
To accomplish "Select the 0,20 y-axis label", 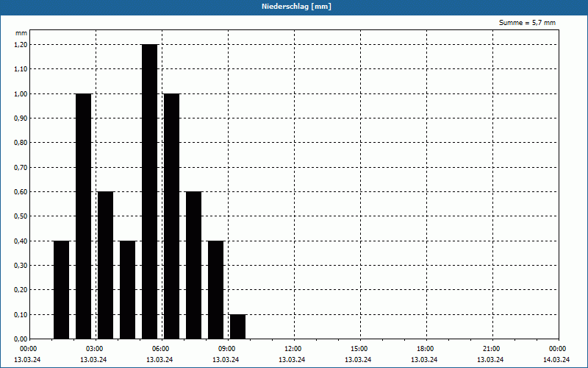I will 21,290.
